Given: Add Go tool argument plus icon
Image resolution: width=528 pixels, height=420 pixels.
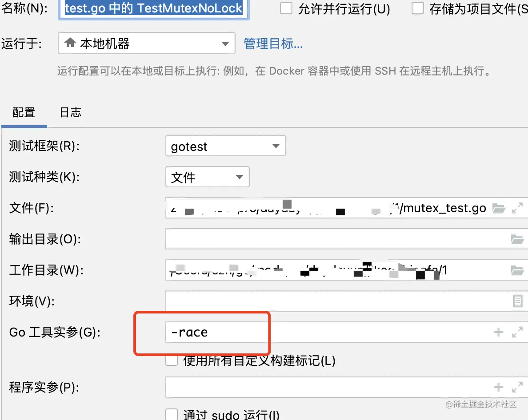Looking at the screenshot, I should [x=498, y=332].
